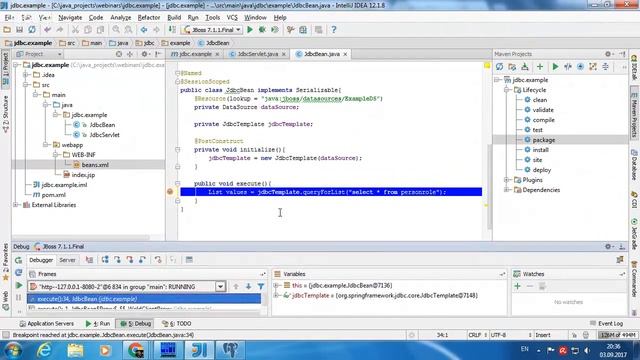
Task: Click the Synchronize icon in main toolbar
Action: coord(32,30)
